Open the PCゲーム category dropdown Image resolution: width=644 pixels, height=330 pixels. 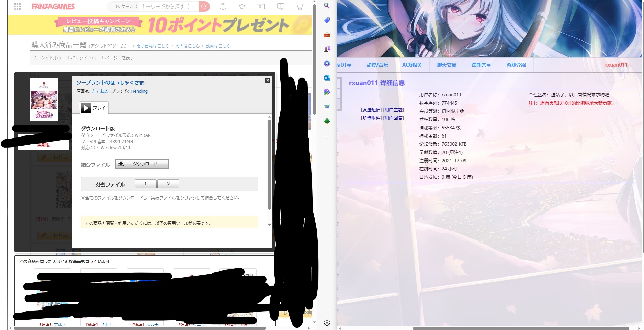tap(125, 7)
